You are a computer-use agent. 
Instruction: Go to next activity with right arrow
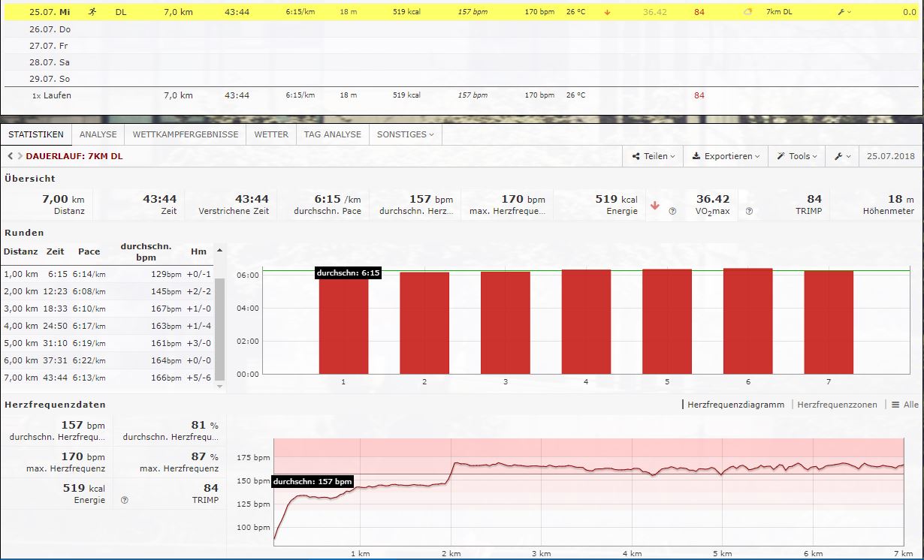click(20, 156)
